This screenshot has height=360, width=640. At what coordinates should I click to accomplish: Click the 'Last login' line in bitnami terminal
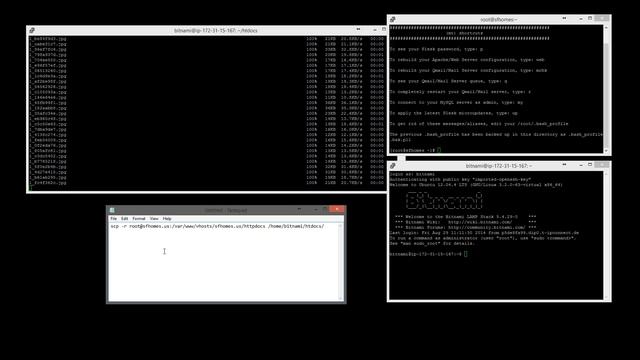coord(484,233)
